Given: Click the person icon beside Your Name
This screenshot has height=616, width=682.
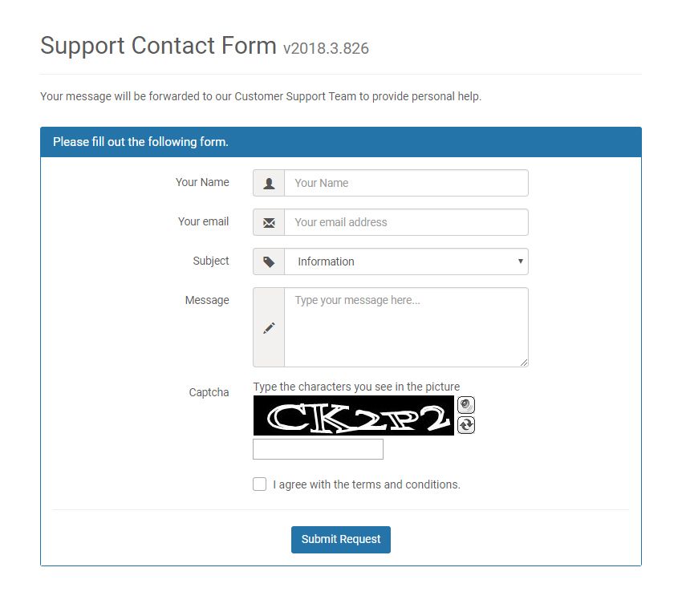Looking at the screenshot, I should [x=269, y=183].
